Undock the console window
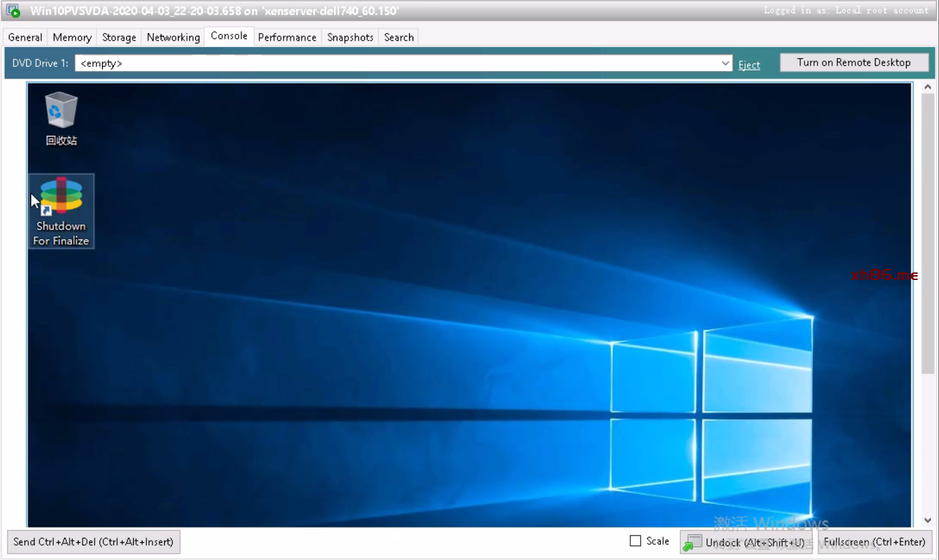This screenshot has width=939, height=560. (747, 543)
